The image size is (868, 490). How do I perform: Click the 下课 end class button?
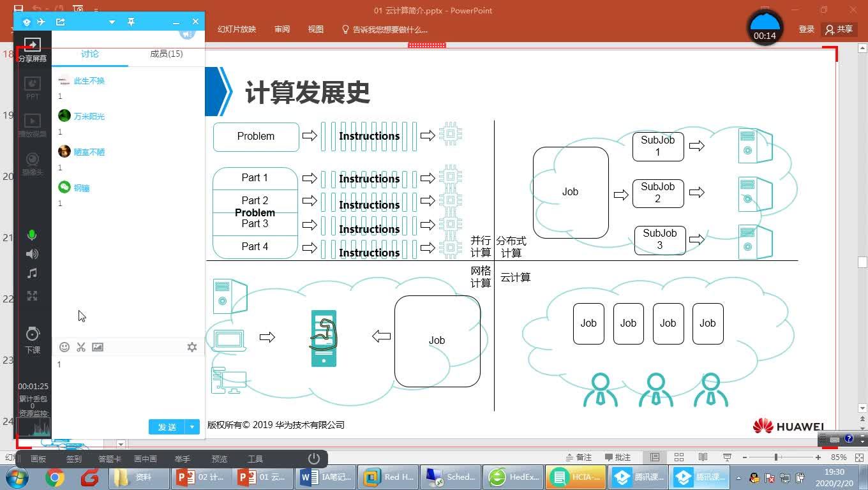coord(33,341)
